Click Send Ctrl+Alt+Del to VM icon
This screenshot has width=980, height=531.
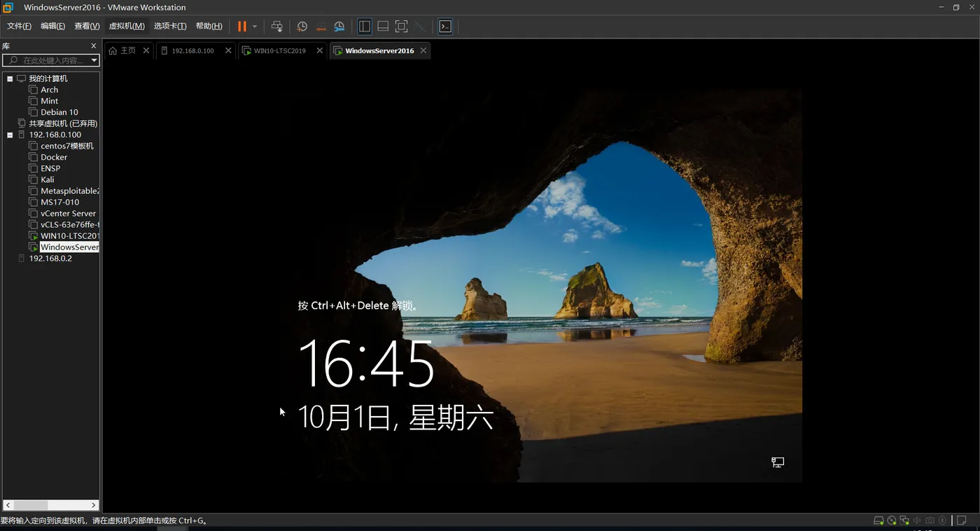(x=277, y=26)
